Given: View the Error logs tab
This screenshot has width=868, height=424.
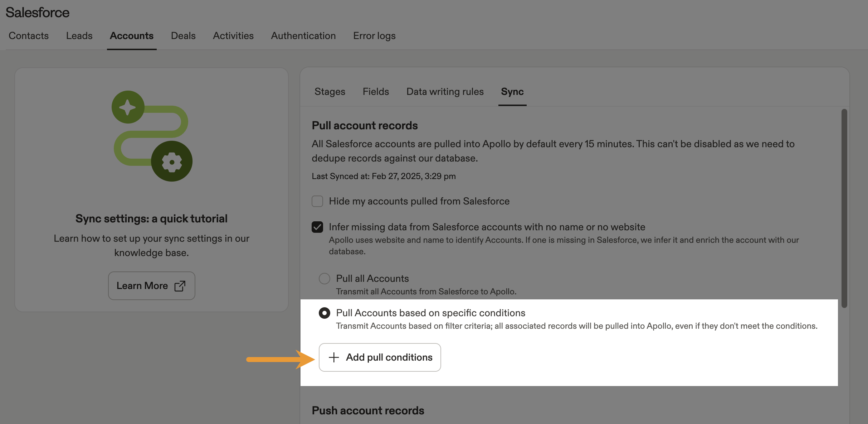Looking at the screenshot, I should [374, 36].
